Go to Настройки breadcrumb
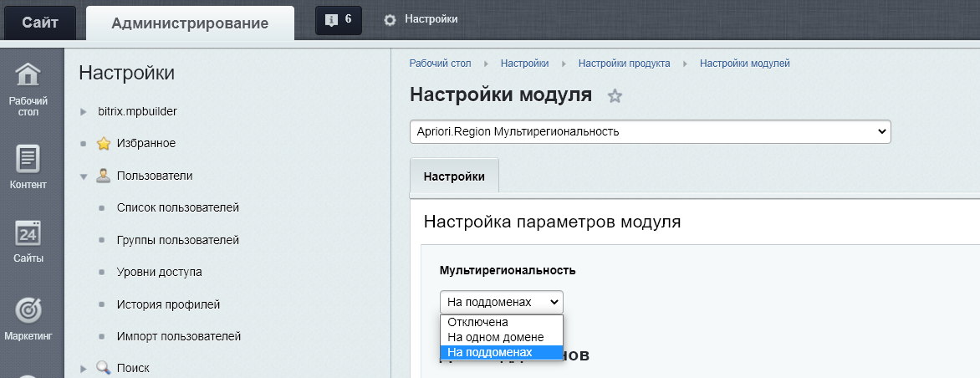 tap(524, 63)
